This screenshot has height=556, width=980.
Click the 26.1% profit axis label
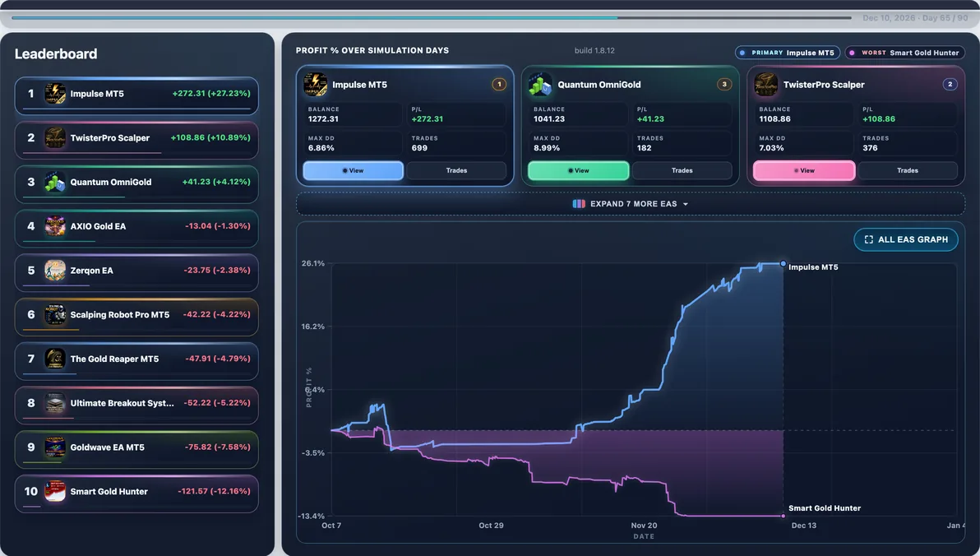coord(313,263)
